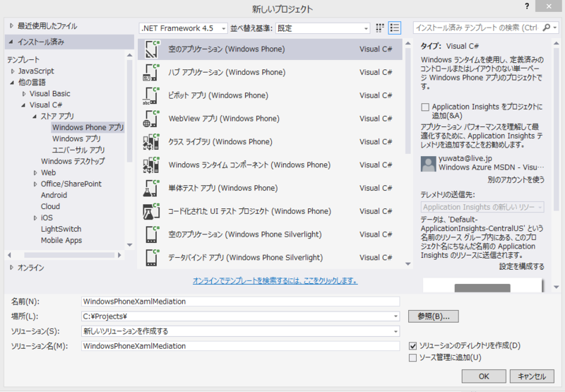Open search box options dropdown arrow
565x392 pixels.
click(555, 28)
